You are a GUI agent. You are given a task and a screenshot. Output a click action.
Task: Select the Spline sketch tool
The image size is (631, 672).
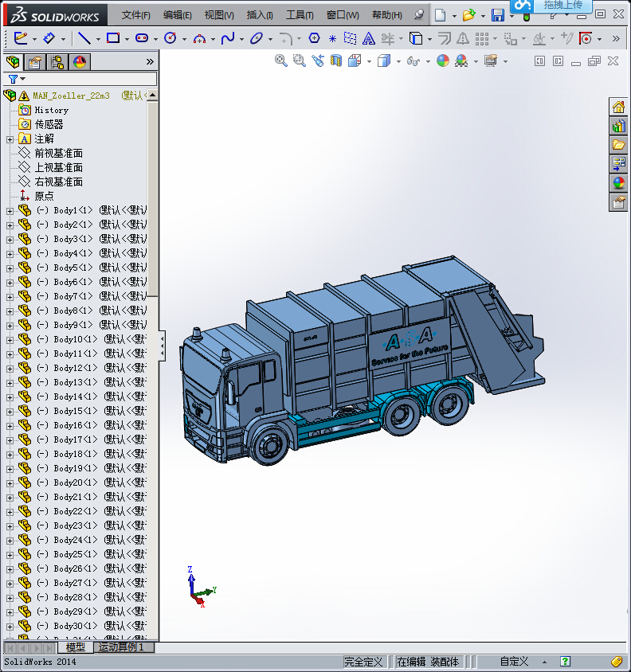tap(228, 38)
